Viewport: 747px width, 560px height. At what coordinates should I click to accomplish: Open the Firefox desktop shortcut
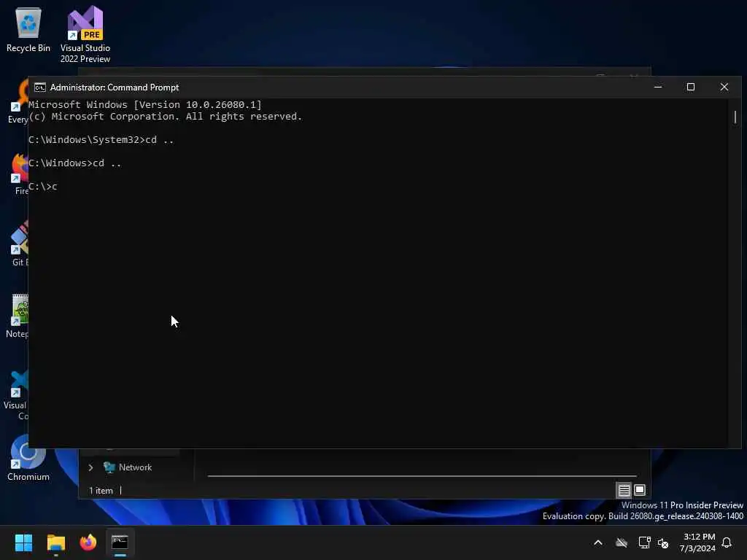pos(20,174)
